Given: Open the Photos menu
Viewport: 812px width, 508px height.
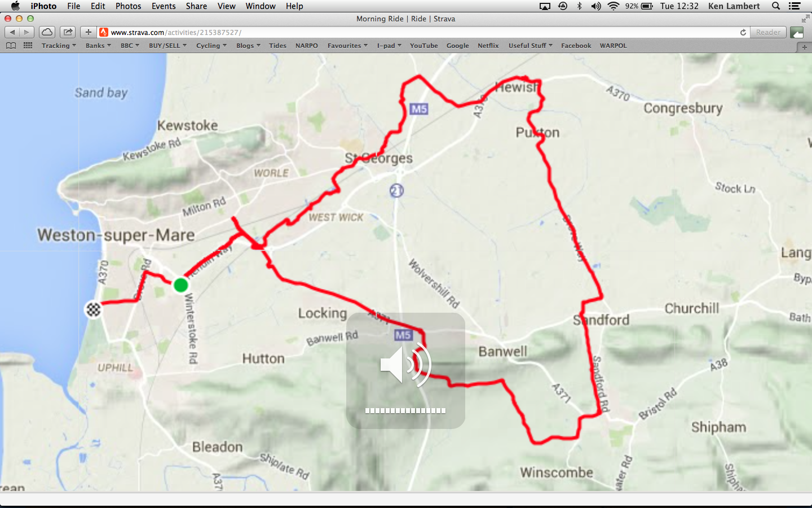Looking at the screenshot, I should pyautogui.click(x=129, y=6).
